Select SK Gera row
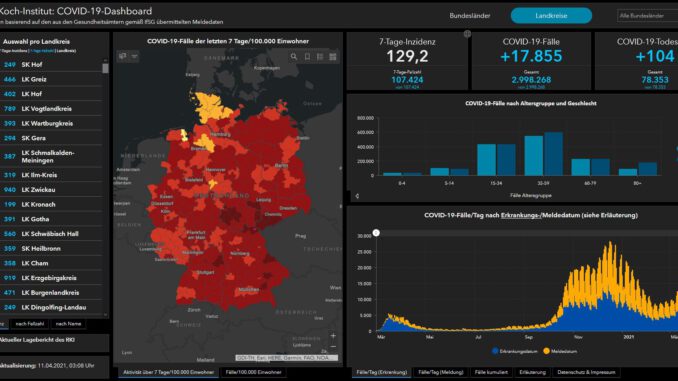Viewport: 678px width, 381px height. tap(51, 138)
